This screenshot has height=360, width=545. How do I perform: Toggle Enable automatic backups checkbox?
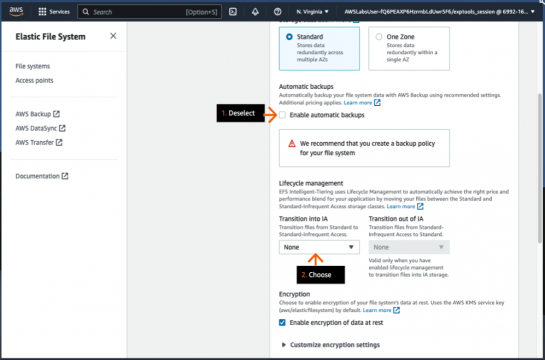282,115
